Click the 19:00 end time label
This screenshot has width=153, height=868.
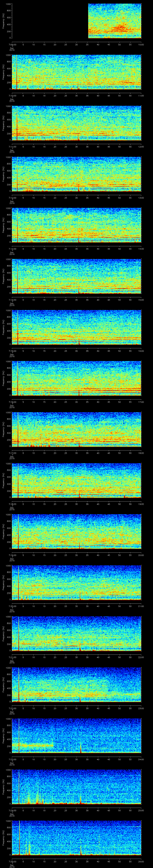(141, 504)
